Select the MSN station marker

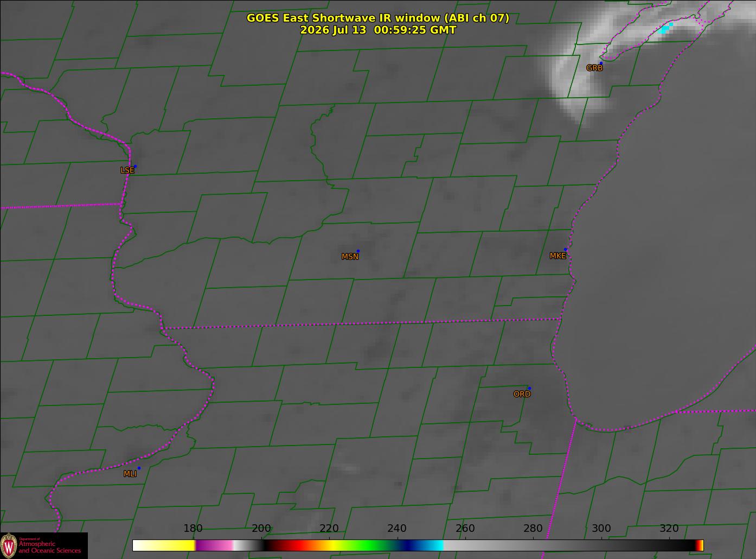point(358,251)
